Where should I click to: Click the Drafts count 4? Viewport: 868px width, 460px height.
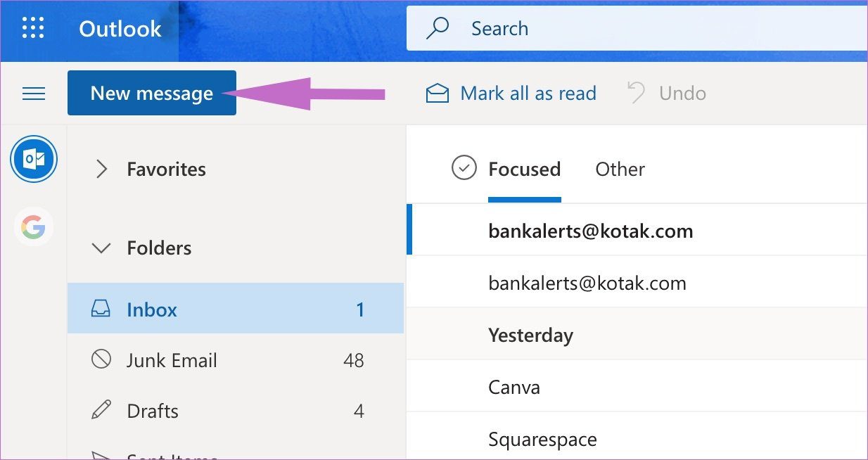coord(359,411)
